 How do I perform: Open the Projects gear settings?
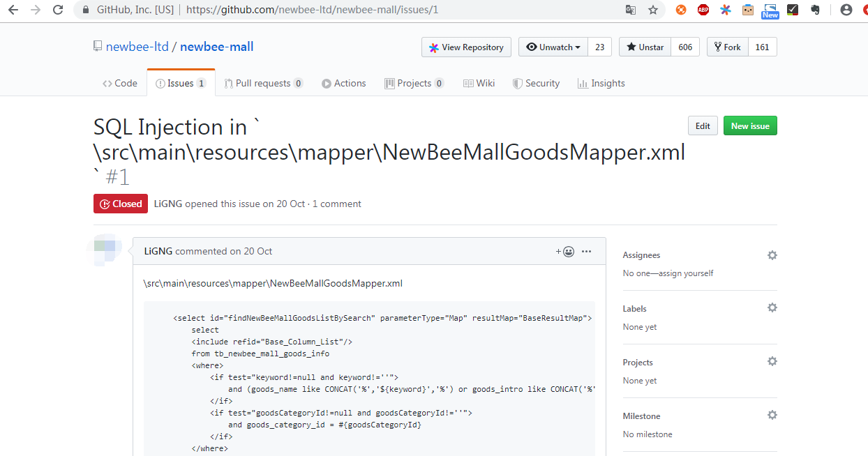pos(772,361)
